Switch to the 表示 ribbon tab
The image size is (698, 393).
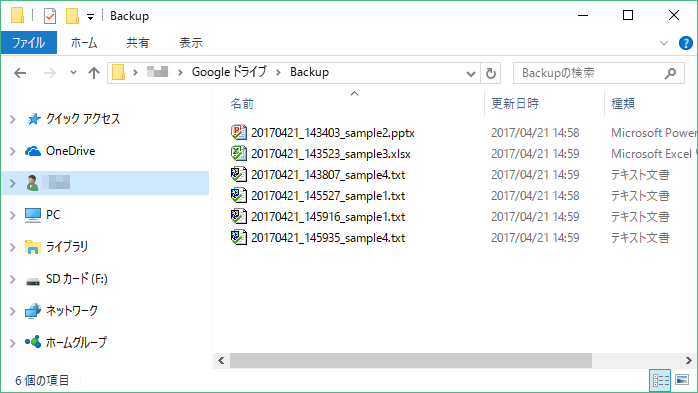[191, 43]
